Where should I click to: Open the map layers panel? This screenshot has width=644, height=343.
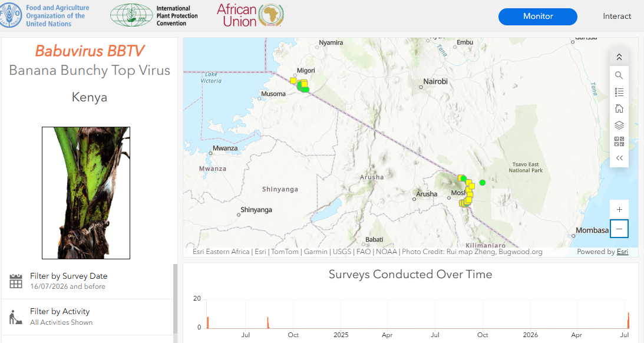tap(619, 125)
